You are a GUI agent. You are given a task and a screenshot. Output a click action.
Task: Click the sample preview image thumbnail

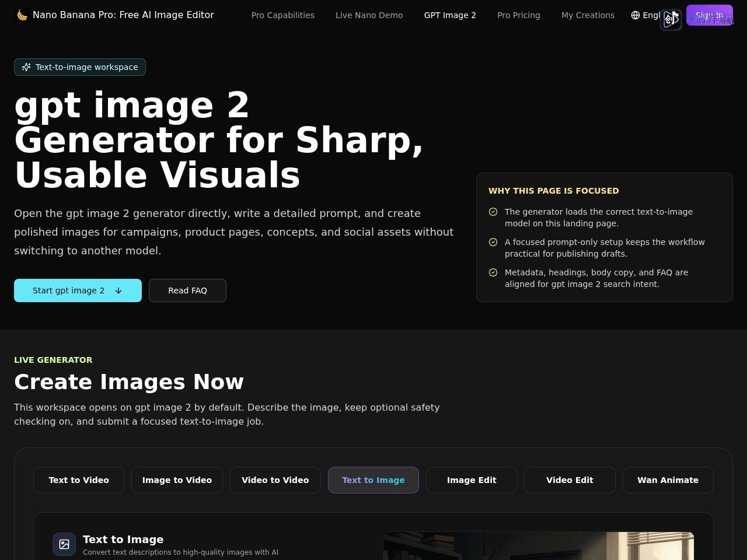point(538,546)
